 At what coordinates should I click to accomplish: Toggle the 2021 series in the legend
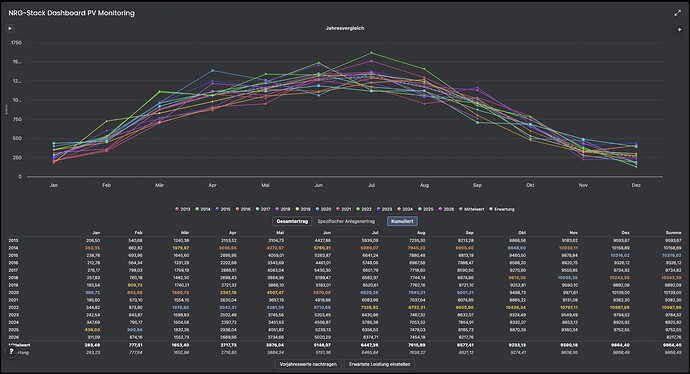click(x=344, y=209)
